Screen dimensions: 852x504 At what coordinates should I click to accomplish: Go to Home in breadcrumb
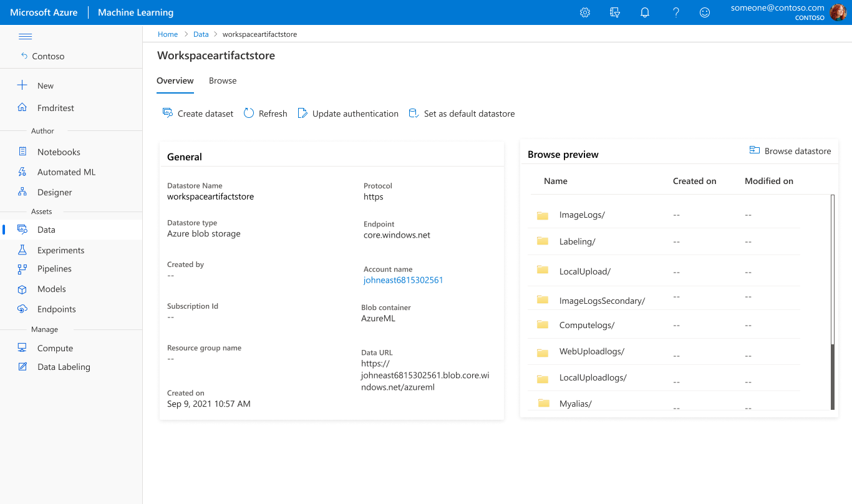point(168,34)
